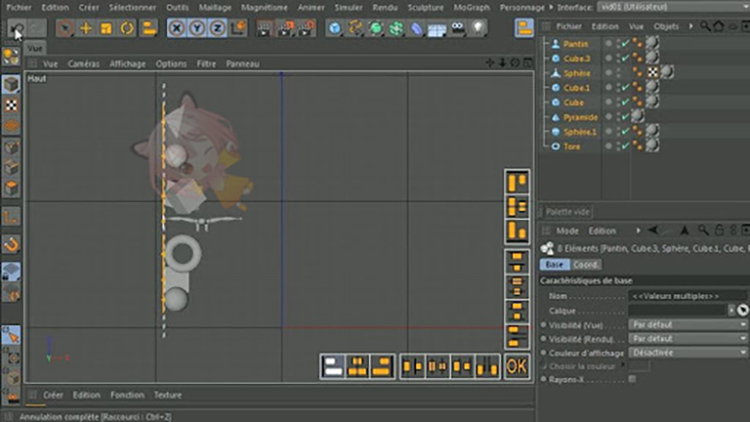The height and width of the screenshot is (422, 750).
Task: Select the Move tool cross icon
Action: tap(86, 28)
